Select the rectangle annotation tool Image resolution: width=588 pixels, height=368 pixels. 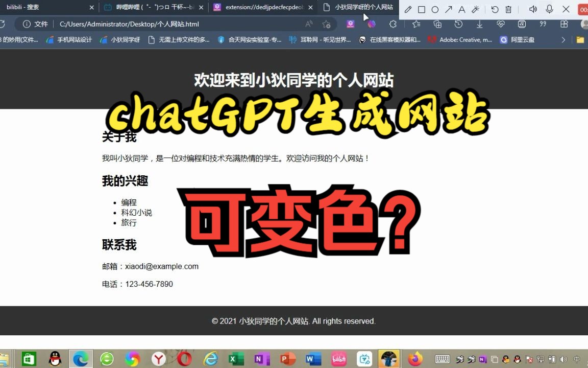422,9
